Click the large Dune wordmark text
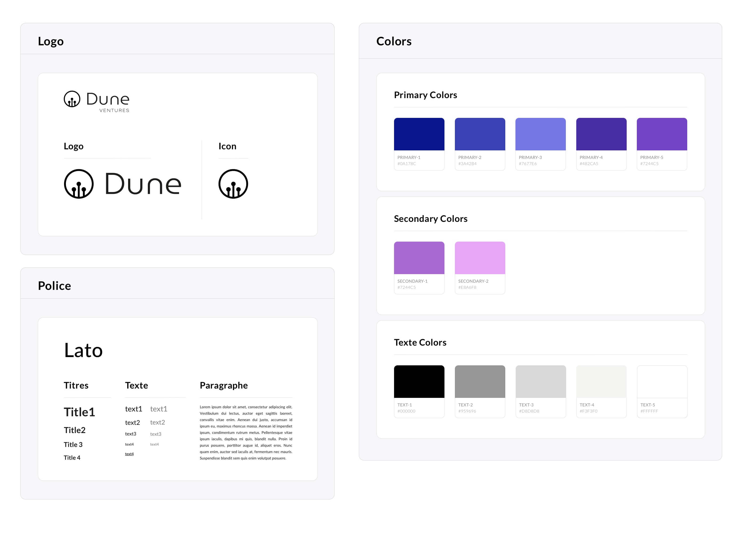747x560 pixels. click(x=143, y=184)
